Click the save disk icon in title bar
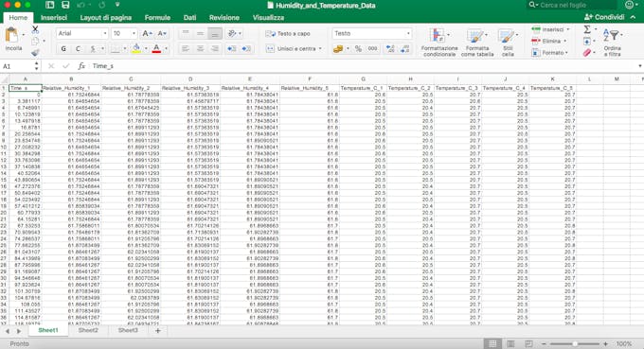644x349 pixels. click(65, 5)
